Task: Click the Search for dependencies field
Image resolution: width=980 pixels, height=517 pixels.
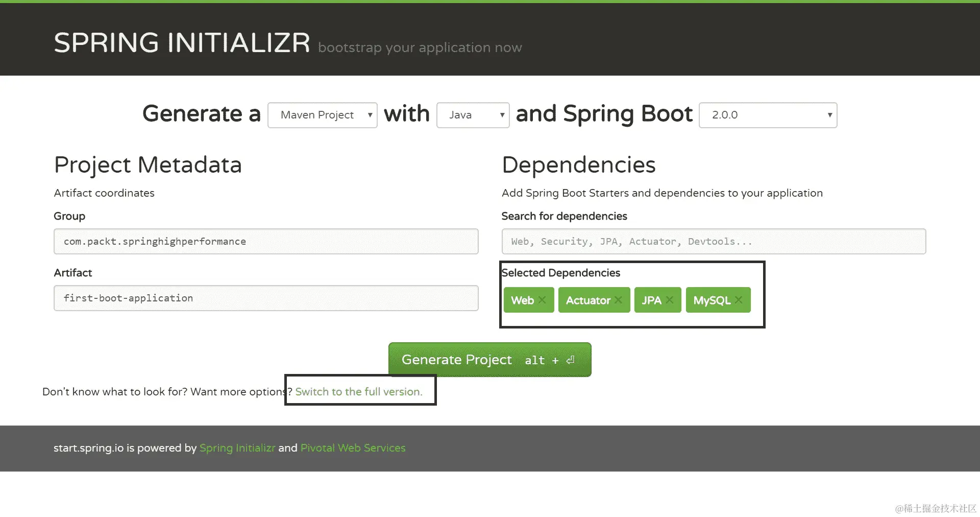Action: pos(714,241)
